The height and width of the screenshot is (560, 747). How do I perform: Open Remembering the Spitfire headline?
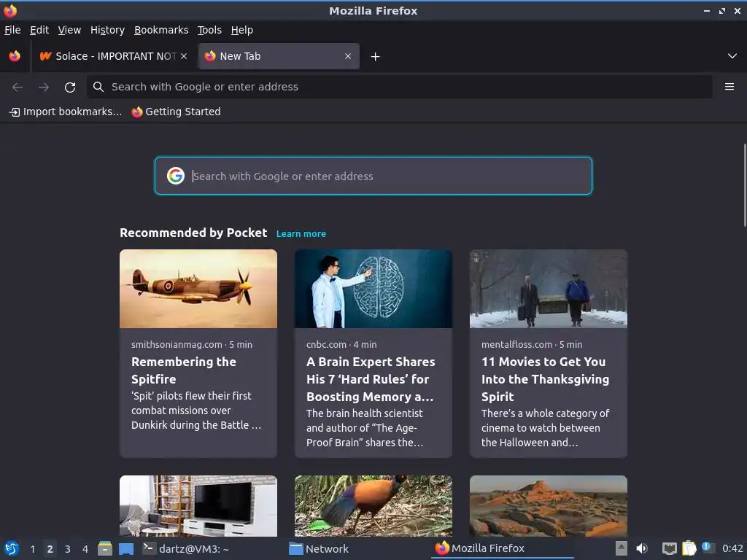click(184, 370)
